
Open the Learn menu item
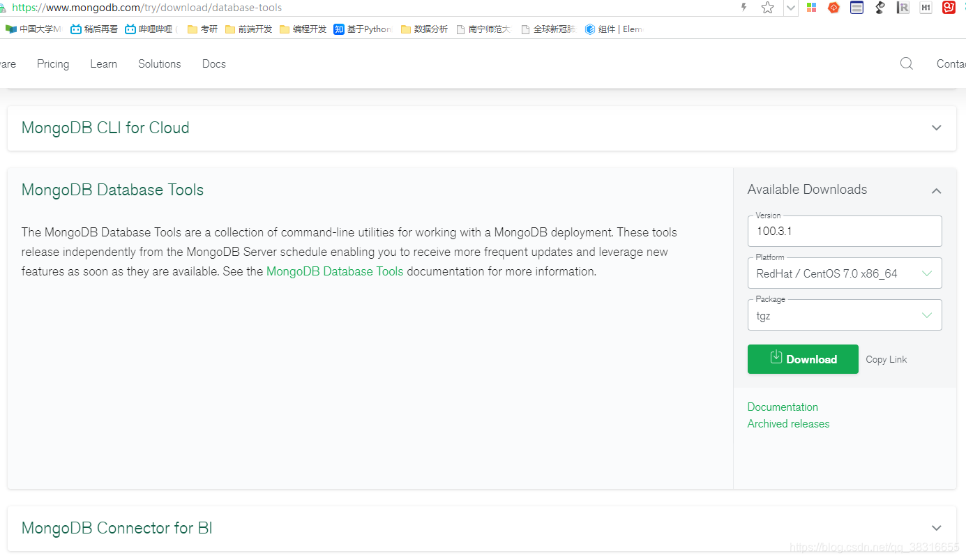(x=103, y=63)
